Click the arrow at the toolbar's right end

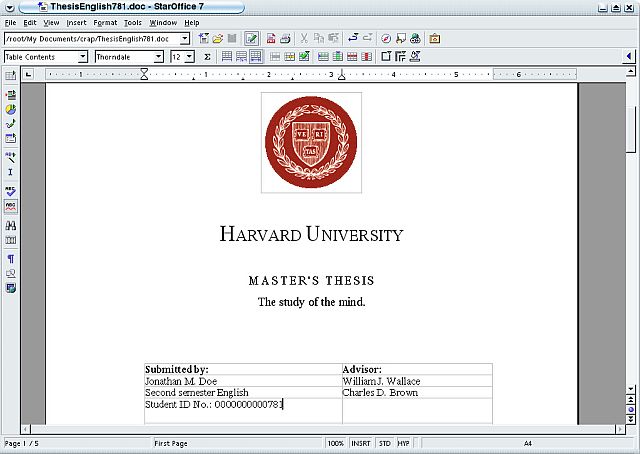629,56
